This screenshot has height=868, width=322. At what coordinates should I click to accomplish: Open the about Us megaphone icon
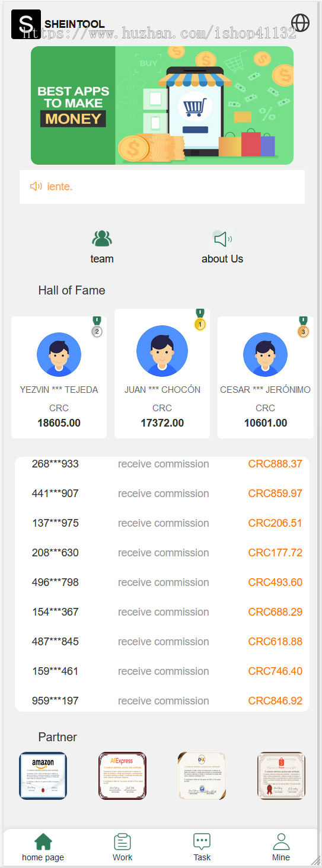pos(222,239)
